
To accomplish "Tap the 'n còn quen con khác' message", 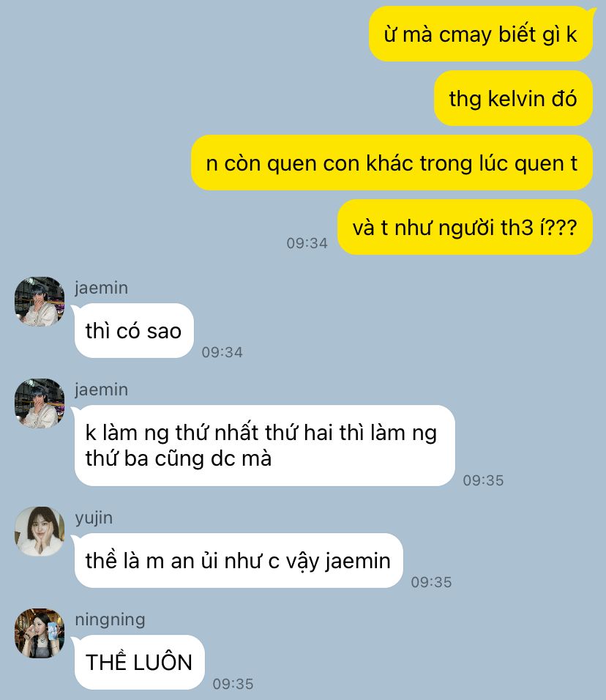I will pos(392,163).
